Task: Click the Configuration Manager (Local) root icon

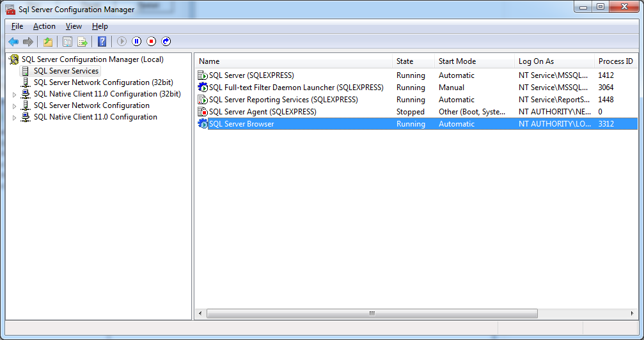Action: point(14,59)
